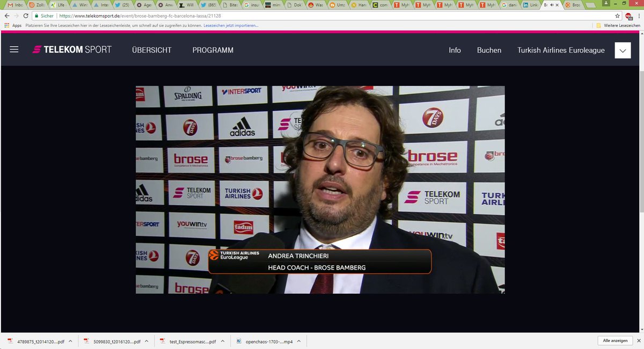Open Chrome three-dot menu

coord(638,16)
